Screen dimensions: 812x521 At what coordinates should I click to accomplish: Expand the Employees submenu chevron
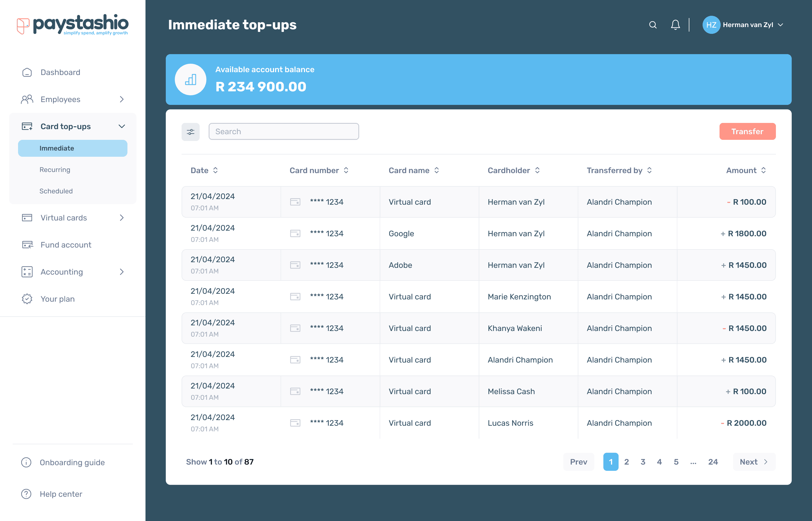[x=122, y=99]
